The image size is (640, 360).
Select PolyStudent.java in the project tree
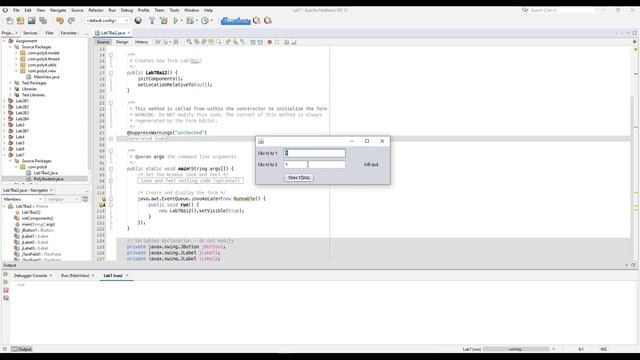48,179
